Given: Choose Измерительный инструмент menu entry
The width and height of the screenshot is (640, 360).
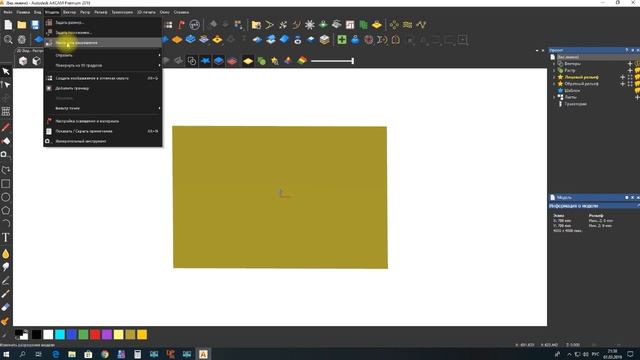Looking at the screenshot, I should [103, 141].
